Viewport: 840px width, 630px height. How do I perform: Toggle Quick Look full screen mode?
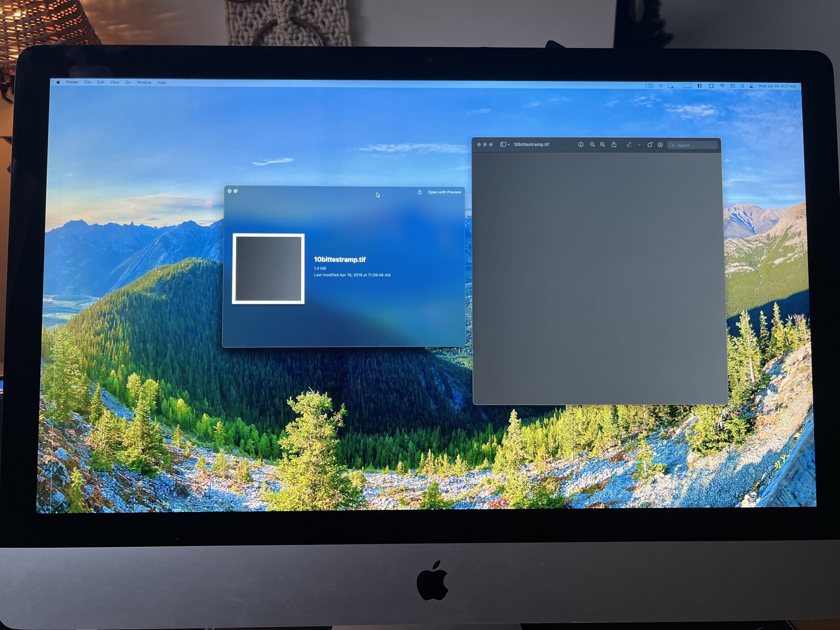click(236, 191)
